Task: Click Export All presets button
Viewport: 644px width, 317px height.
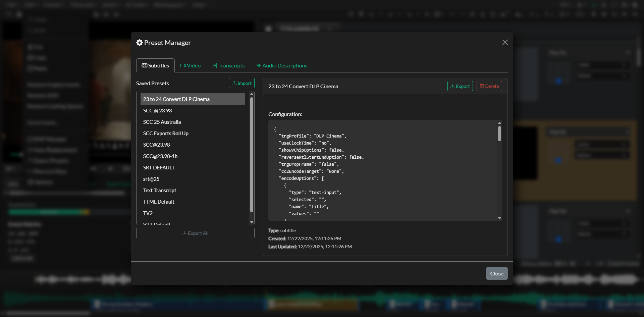Action: (x=195, y=233)
